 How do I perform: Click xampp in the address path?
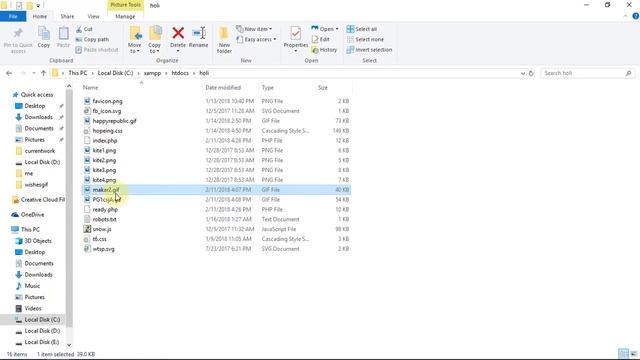(152, 73)
